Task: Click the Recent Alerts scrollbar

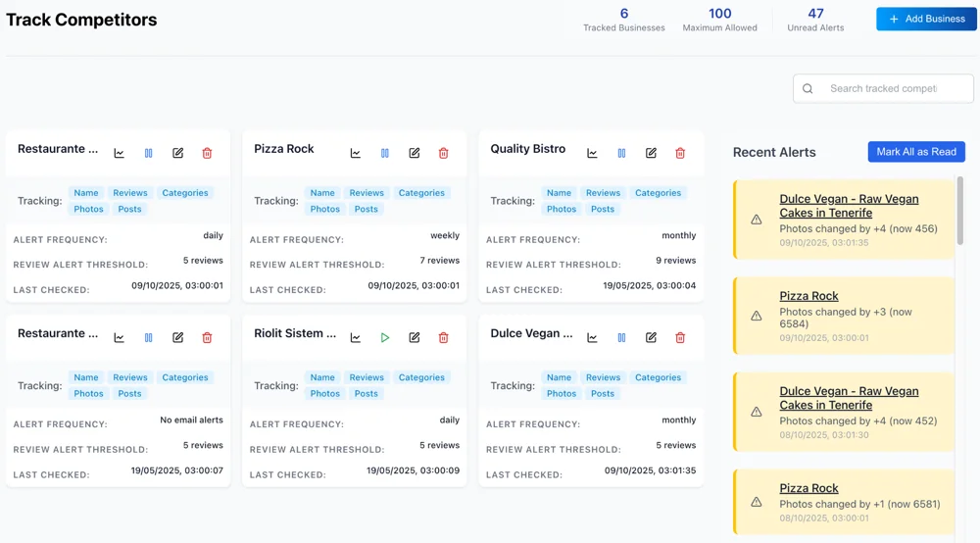Action: pyautogui.click(x=959, y=211)
